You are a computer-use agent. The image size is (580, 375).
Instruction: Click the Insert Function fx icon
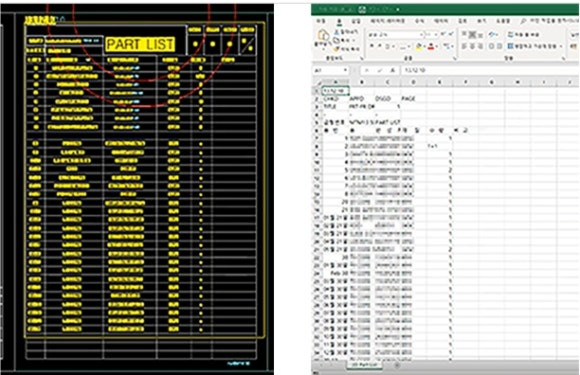(393, 70)
